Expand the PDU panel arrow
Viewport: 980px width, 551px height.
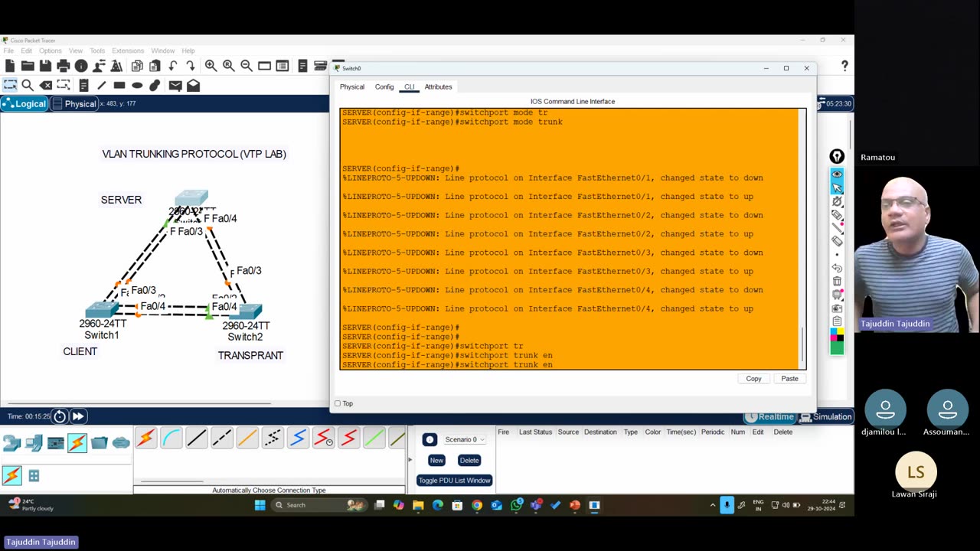(x=410, y=460)
